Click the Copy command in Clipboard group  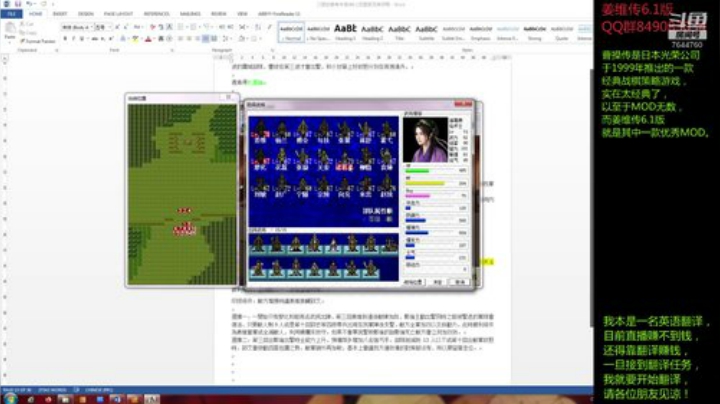pyautogui.click(x=28, y=33)
